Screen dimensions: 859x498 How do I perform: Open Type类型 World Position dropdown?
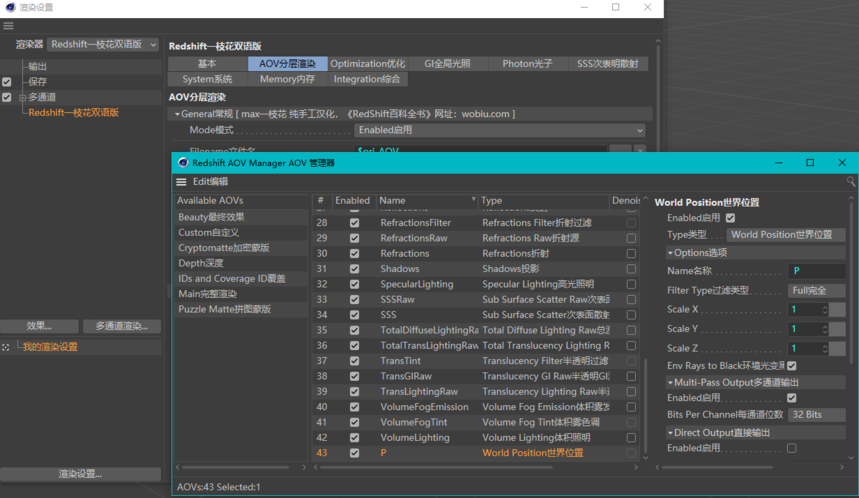click(786, 234)
